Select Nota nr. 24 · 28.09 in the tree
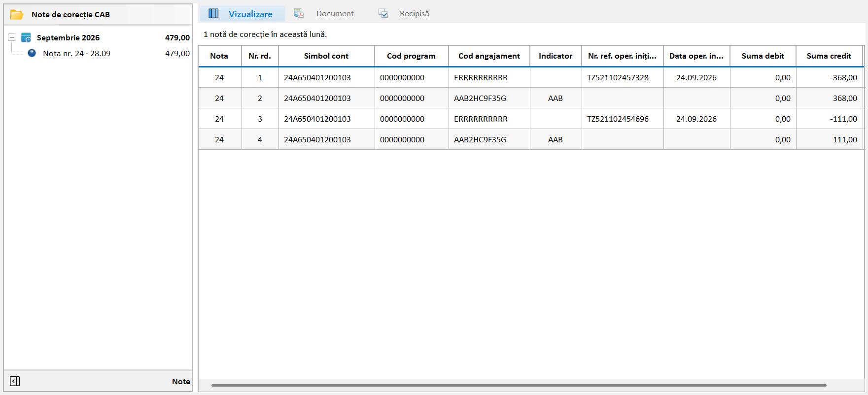 point(76,53)
